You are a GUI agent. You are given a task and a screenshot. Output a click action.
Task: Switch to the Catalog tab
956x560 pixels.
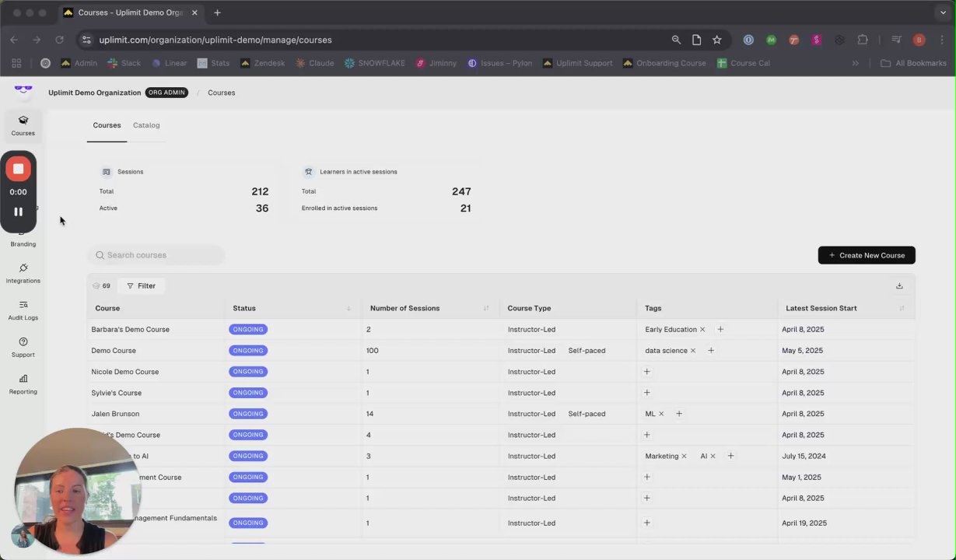(146, 125)
